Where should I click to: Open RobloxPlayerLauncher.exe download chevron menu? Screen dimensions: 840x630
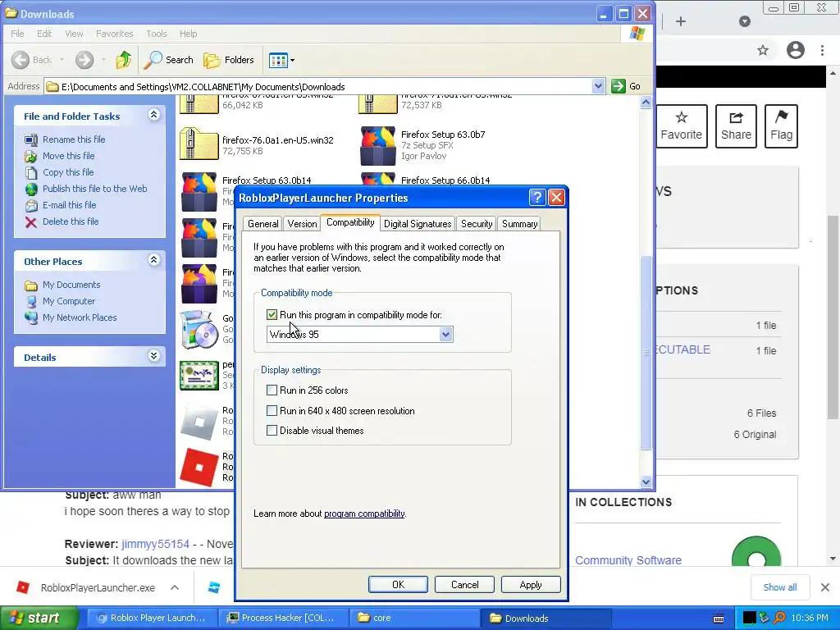coord(175,587)
